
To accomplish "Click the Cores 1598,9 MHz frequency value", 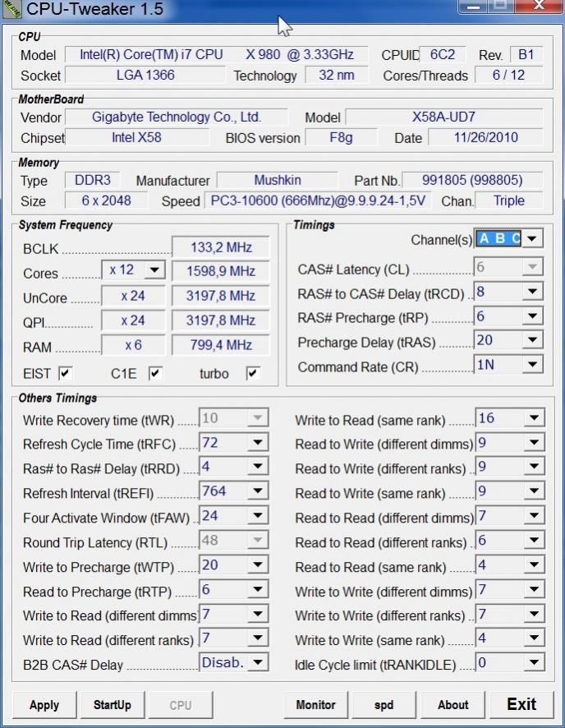I will (x=221, y=271).
